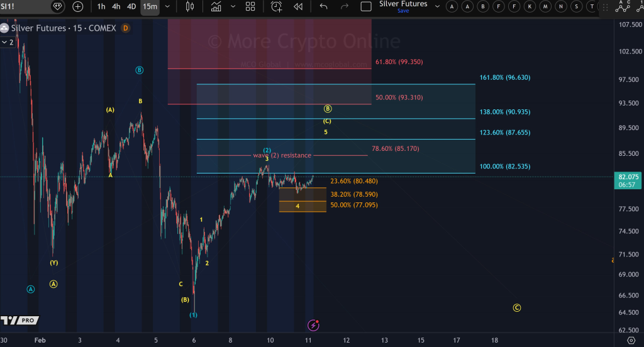Click the 18 date on the time axis
The image size is (644, 347).
click(494, 340)
